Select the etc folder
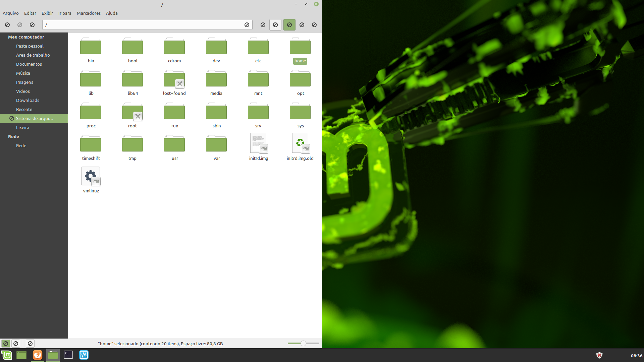This screenshot has height=362, width=644. (x=258, y=50)
